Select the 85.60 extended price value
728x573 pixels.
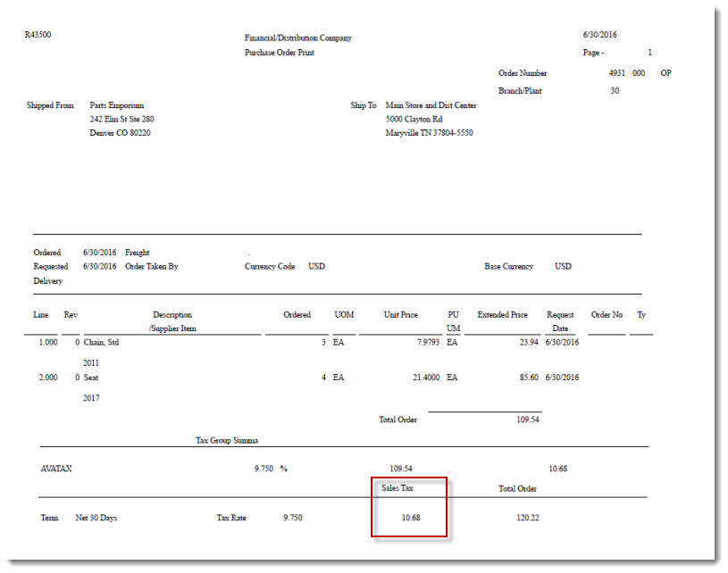point(527,378)
